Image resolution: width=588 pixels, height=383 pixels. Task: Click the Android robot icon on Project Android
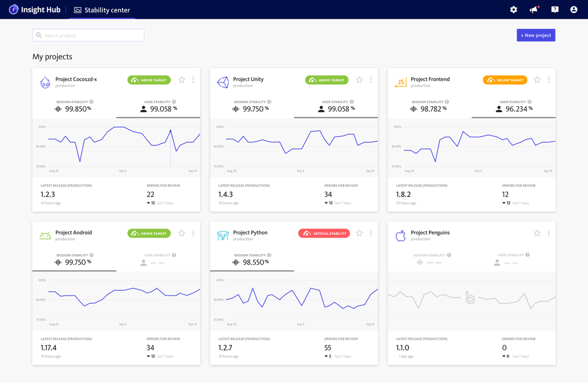(45, 235)
